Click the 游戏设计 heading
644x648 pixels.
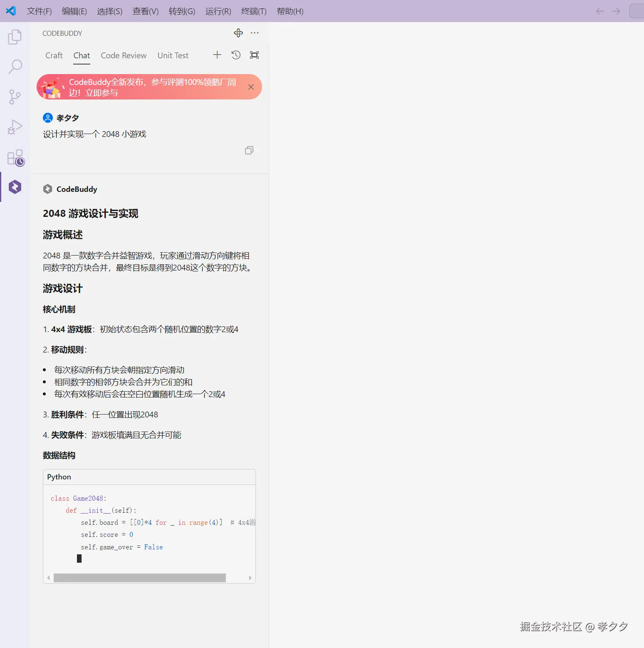[63, 288]
